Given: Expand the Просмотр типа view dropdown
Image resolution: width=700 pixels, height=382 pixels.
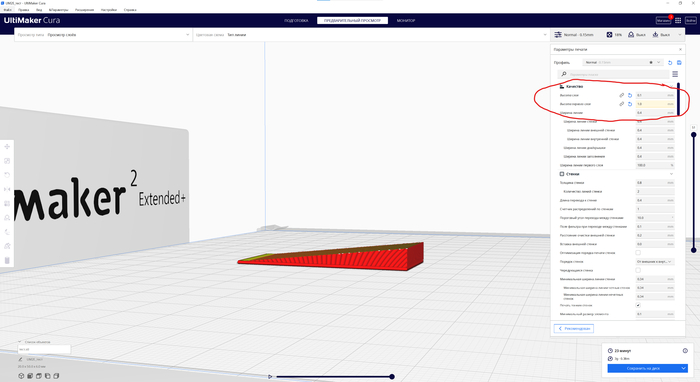Looking at the screenshot, I should pos(104,35).
